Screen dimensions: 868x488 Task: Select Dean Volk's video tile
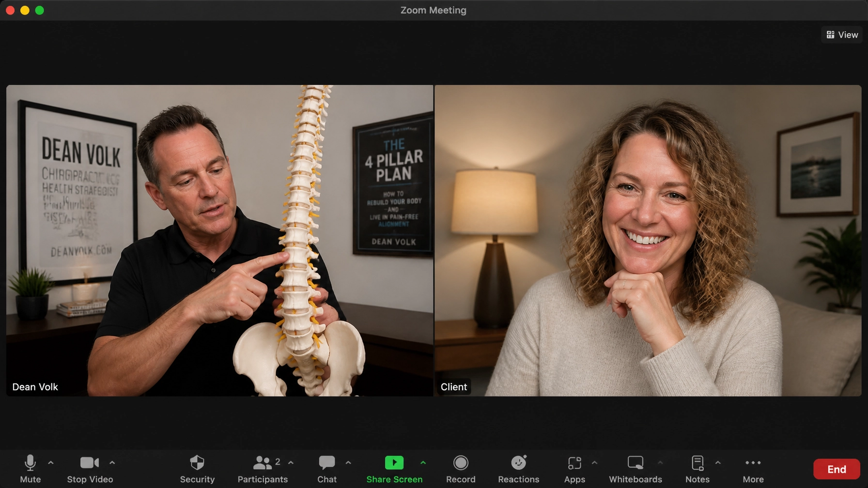pos(219,241)
